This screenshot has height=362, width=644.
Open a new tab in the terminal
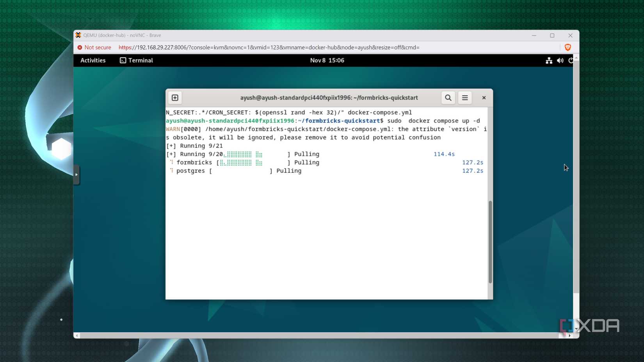(175, 98)
